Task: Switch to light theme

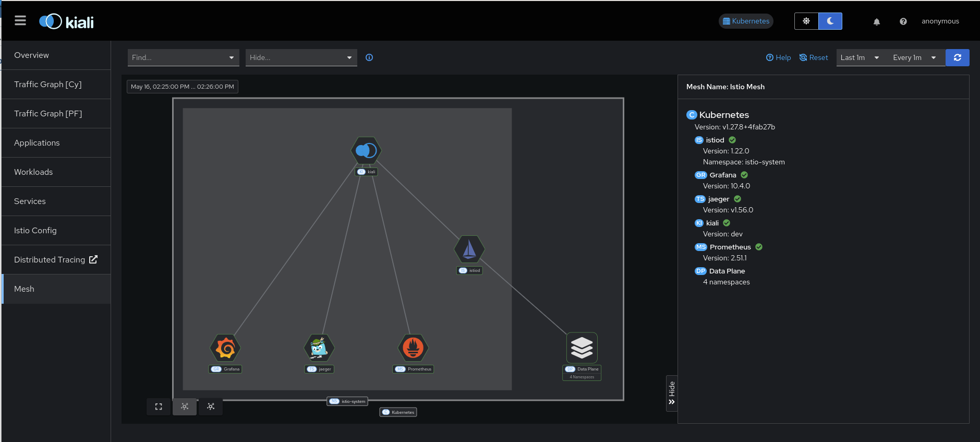Action: 806,21
